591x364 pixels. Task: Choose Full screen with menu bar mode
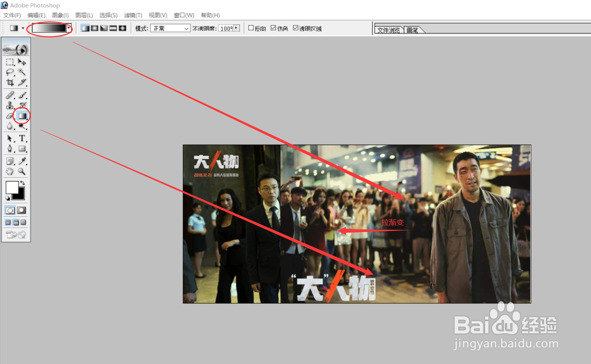pos(16,222)
